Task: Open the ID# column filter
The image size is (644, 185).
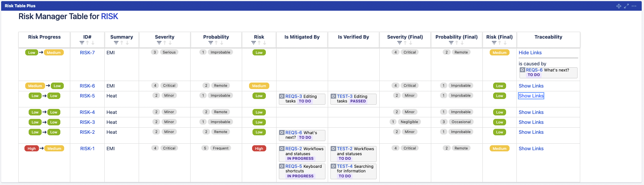Action: click(82, 43)
